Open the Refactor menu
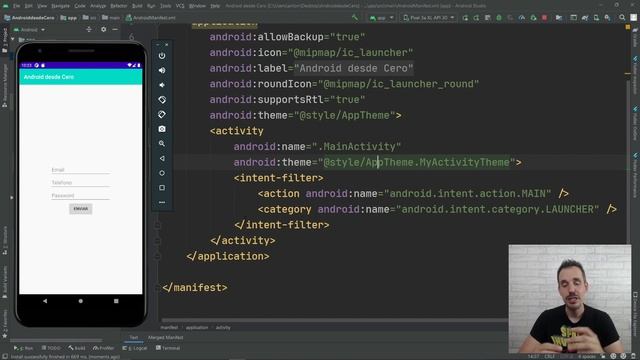Screen dimensions: 640x360 [x=119, y=6]
